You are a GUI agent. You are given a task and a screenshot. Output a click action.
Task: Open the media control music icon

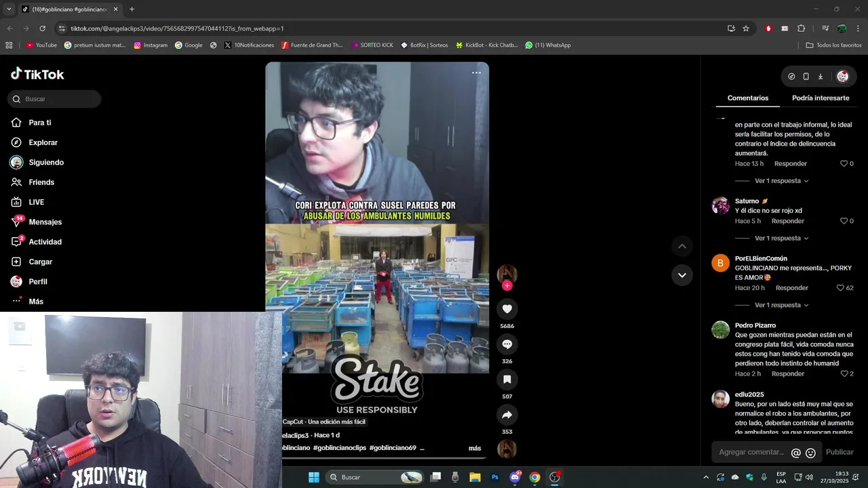(825, 28)
